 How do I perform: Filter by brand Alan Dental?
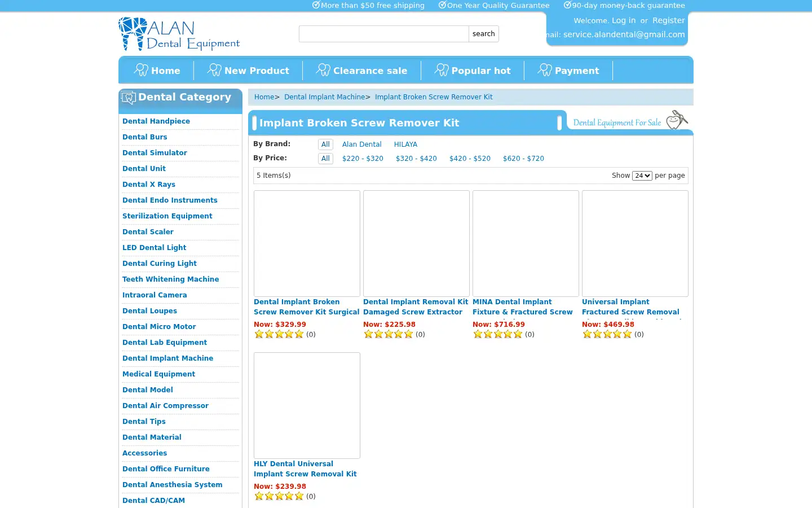[362, 144]
